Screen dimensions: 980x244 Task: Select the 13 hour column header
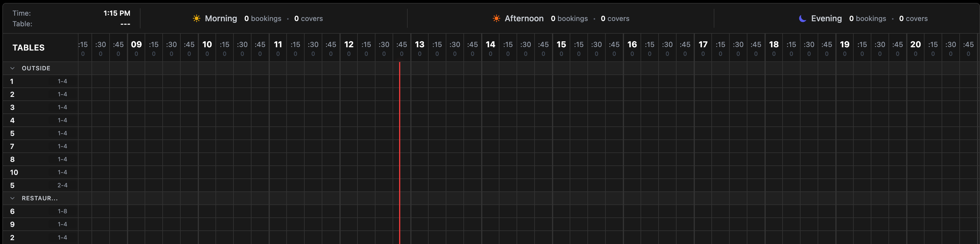click(419, 45)
